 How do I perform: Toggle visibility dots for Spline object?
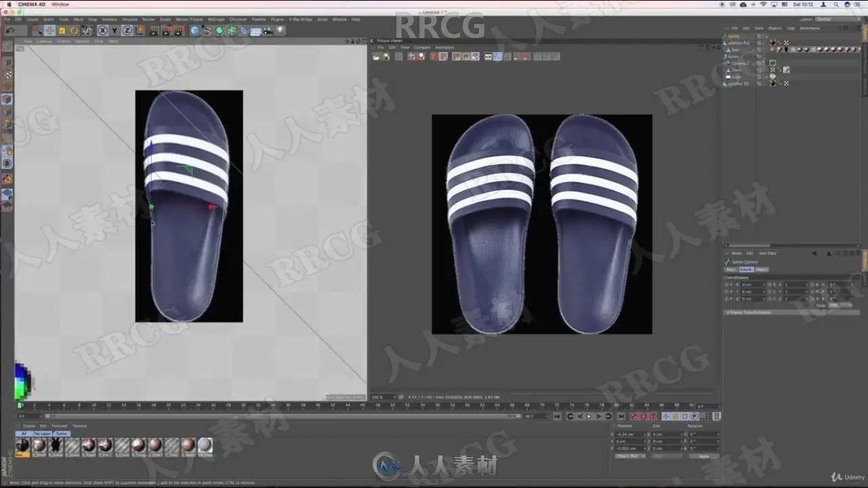tap(764, 36)
